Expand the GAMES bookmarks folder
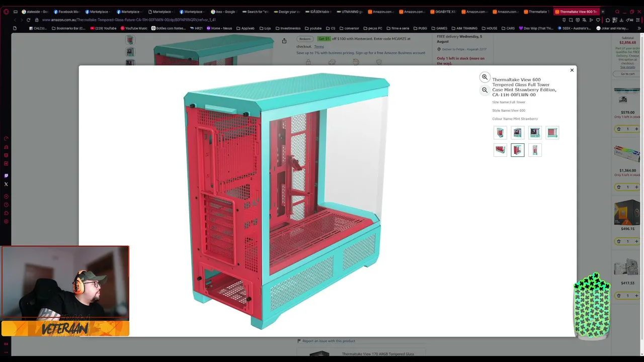 [x=439, y=28]
